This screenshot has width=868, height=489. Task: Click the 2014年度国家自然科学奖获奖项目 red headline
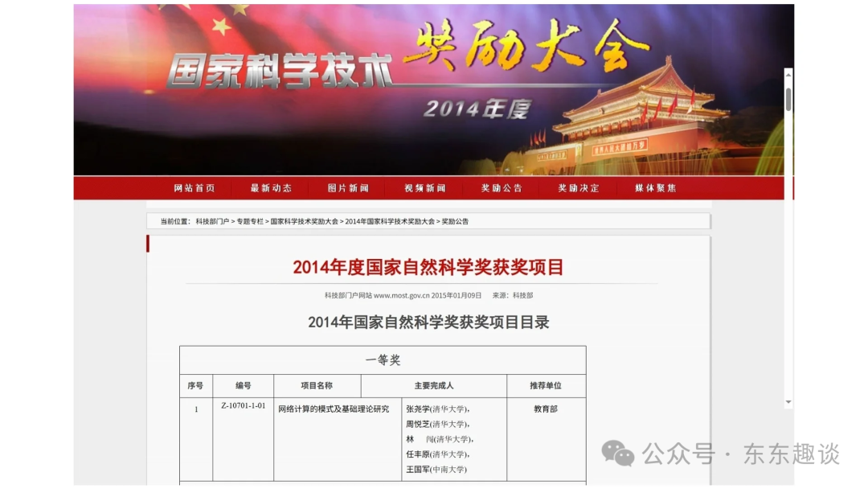428,267
